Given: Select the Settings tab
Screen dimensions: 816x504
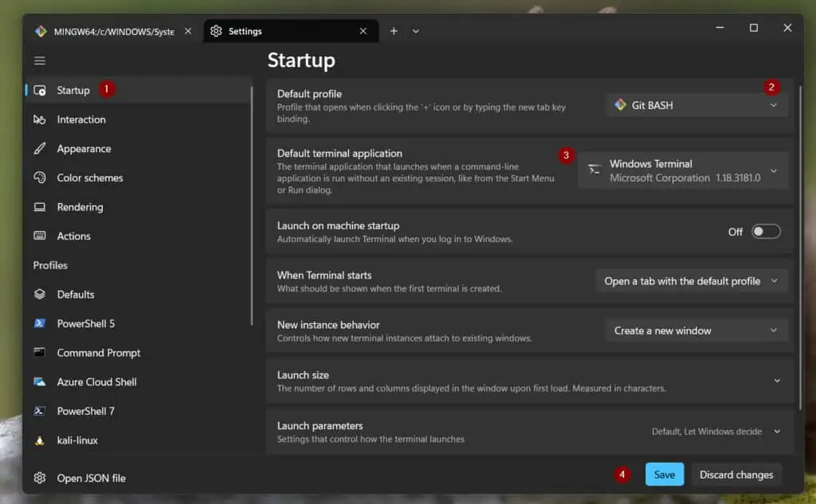Looking at the screenshot, I should pyautogui.click(x=290, y=31).
